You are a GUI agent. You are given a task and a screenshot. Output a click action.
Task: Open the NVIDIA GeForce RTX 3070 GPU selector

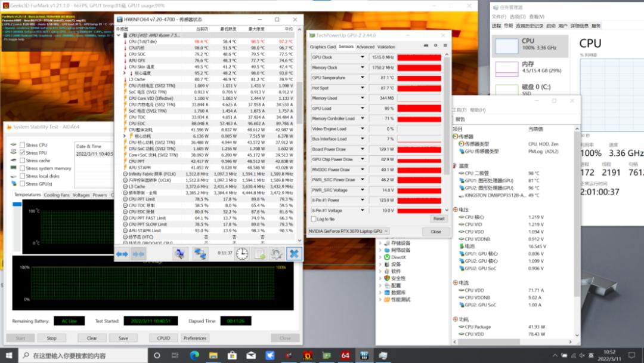point(348,231)
